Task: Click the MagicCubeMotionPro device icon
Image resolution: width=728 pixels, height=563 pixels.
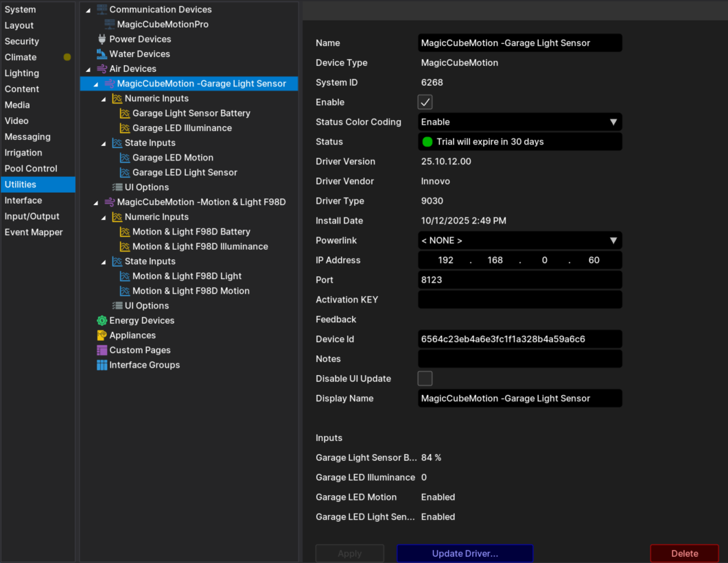Action: coord(109,25)
